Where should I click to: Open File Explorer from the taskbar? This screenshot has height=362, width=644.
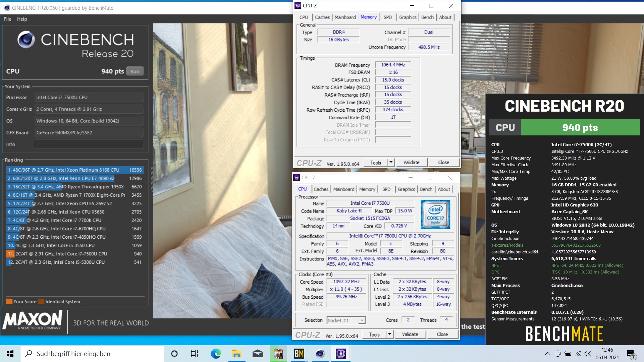pyautogui.click(x=236, y=354)
